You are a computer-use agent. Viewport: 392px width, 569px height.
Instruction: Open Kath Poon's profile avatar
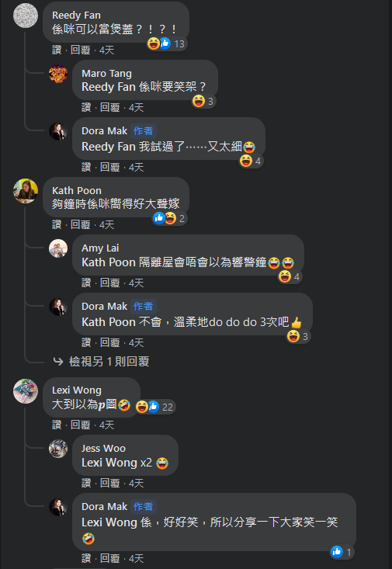pyautogui.click(x=26, y=191)
